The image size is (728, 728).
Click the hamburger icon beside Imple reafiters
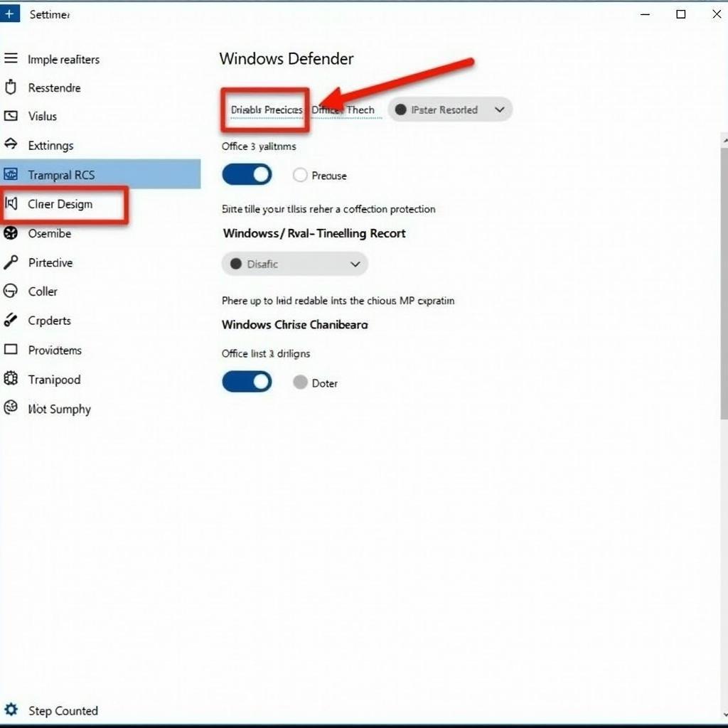pyautogui.click(x=10, y=59)
